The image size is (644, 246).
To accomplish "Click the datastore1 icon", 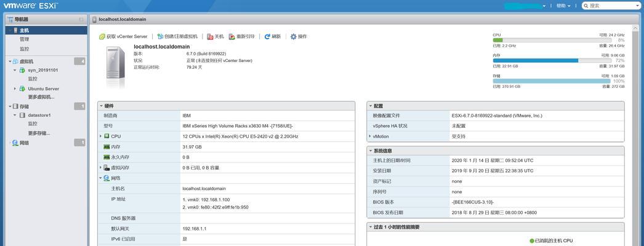I will pyautogui.click(x=22, y=115).
